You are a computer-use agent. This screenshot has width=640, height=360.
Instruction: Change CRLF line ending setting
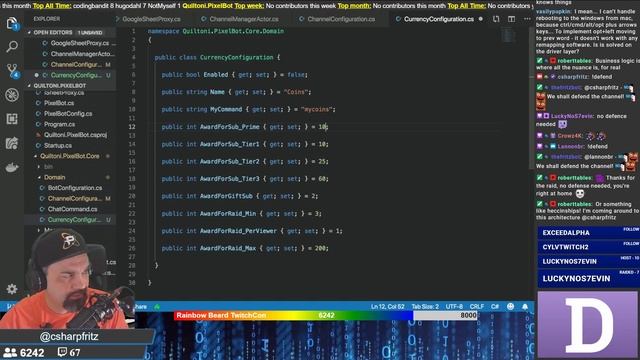476,307
